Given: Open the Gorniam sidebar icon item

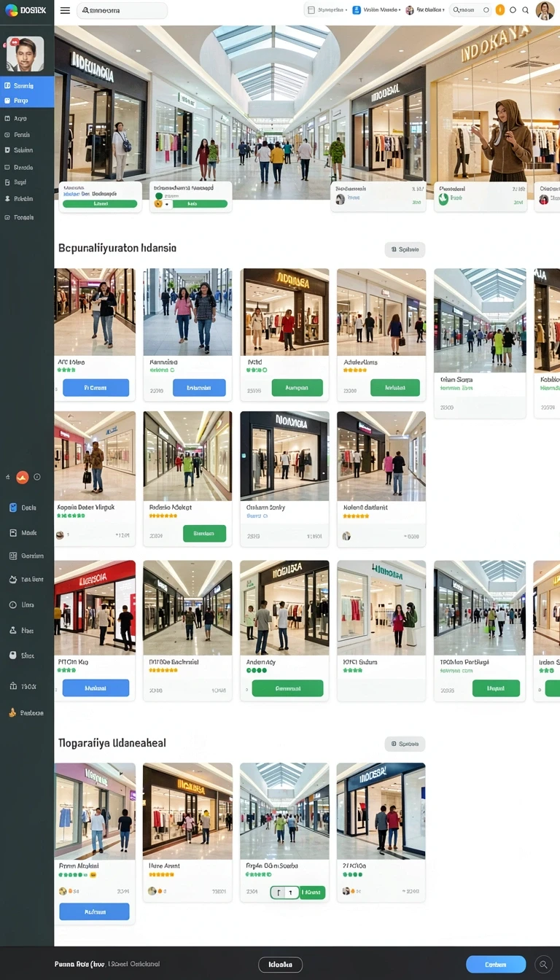Looking at the screenshot, I should point(27,556).
